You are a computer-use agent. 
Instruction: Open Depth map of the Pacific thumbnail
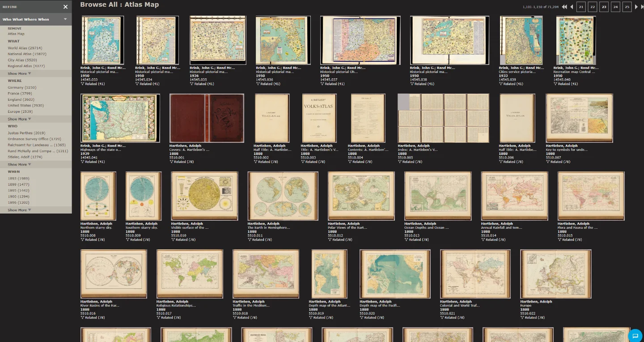(x=395, y=274)
